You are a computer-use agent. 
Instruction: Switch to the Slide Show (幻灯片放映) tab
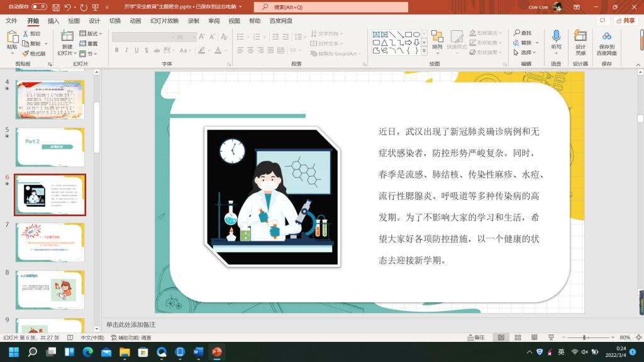164,21
